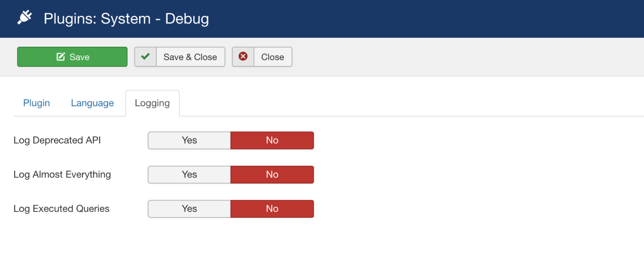Click the red X circle icon
Image resolution: width=644 pixels, height=255 pixels.
243,57
